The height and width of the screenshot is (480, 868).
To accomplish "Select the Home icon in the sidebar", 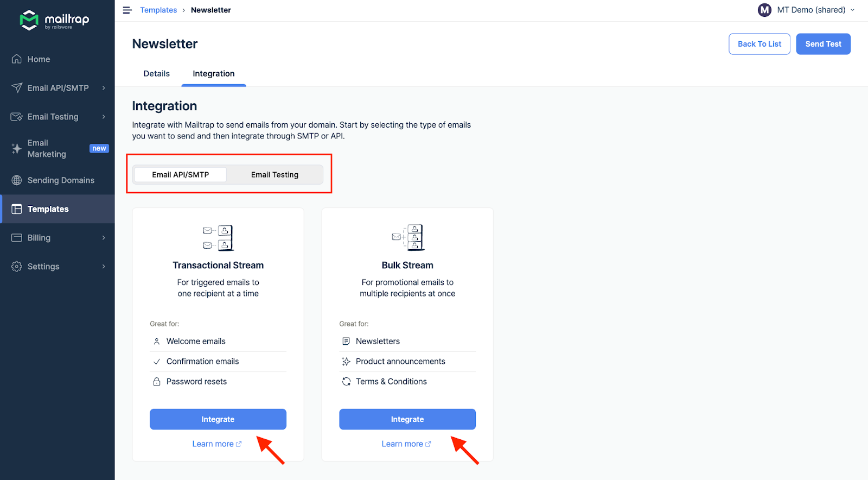I will pyautogui.click(x=17, y=59).
